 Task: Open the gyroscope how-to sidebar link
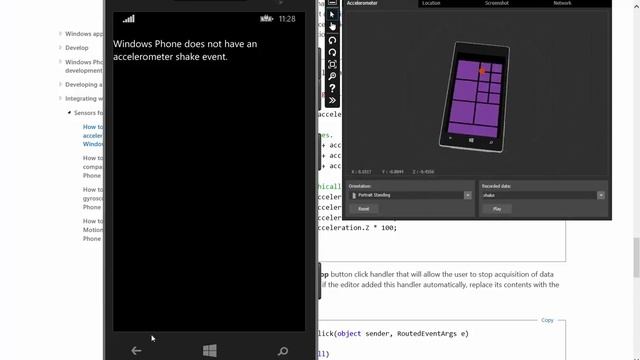pos(93,198)
